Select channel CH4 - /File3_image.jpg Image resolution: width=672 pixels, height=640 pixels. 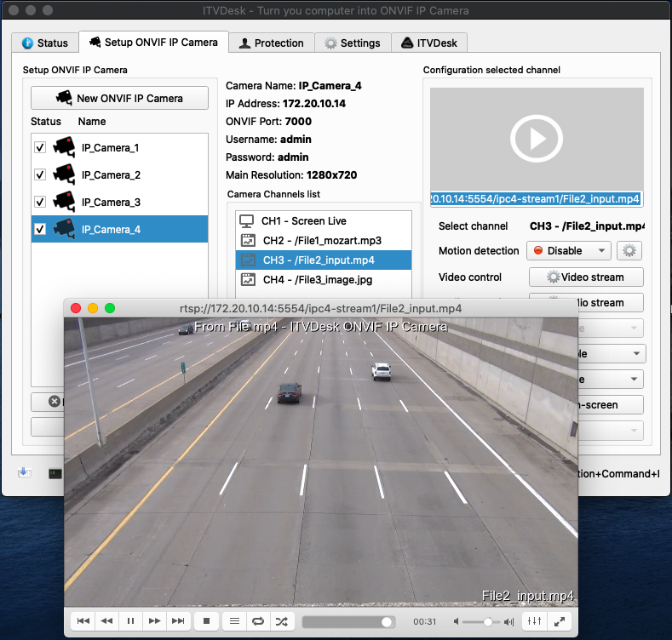tap(324, 280)
